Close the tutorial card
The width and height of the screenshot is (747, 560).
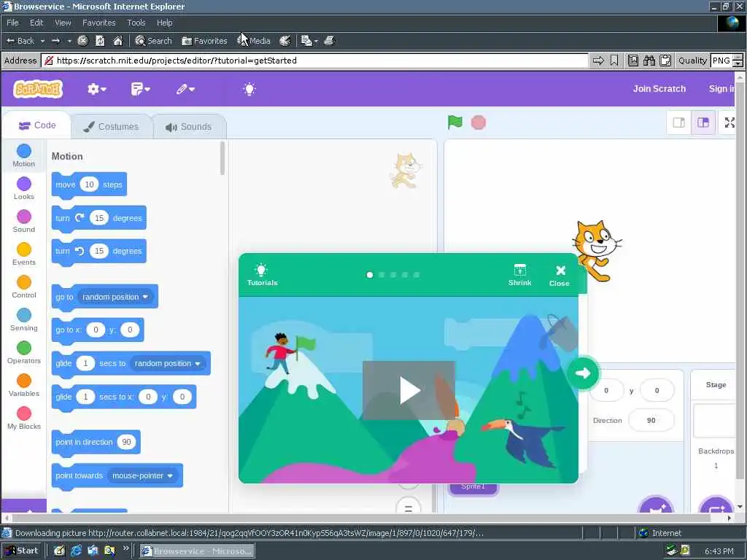(560, 276)
